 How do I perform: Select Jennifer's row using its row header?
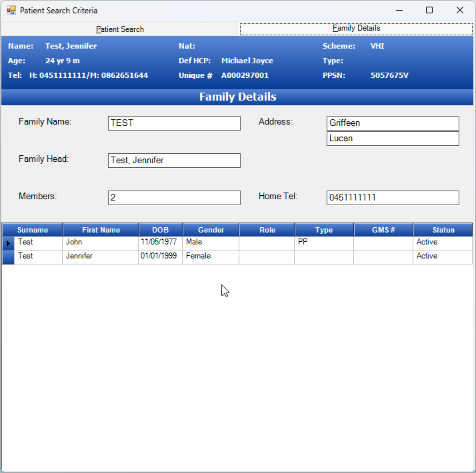click(8, 257)
